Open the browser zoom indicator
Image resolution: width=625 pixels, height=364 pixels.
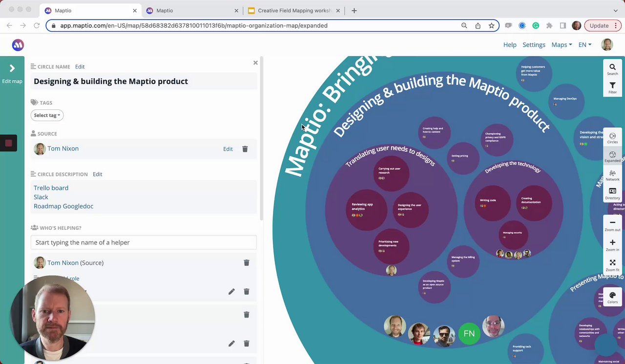[x=464, y=25]
